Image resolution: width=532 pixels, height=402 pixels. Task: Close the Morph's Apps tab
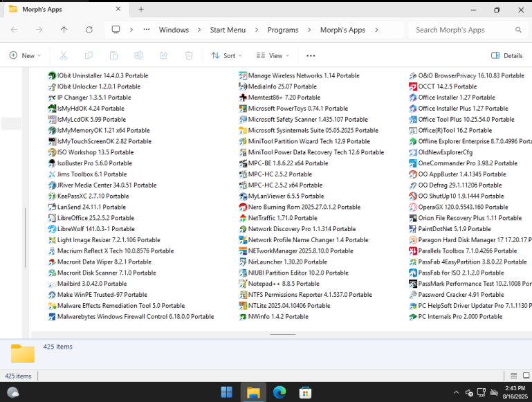pyautogui.click(x=118, y=9)
